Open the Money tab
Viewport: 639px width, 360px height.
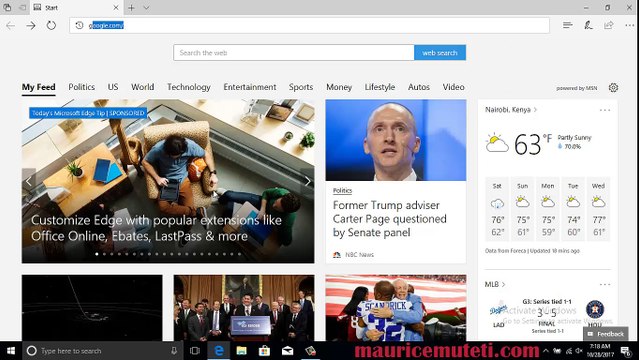339,87
